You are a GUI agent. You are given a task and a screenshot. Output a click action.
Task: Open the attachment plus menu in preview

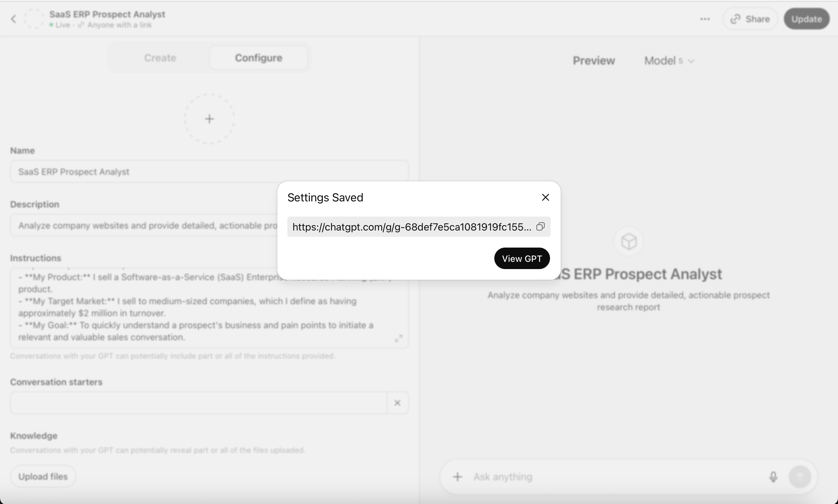(x=457, y=477)
